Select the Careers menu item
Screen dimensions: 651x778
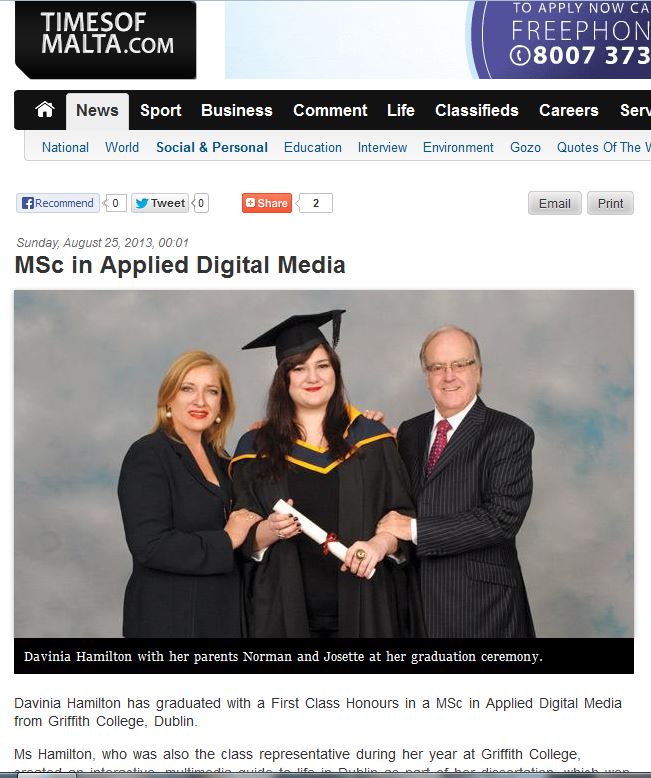click(569, 110)
